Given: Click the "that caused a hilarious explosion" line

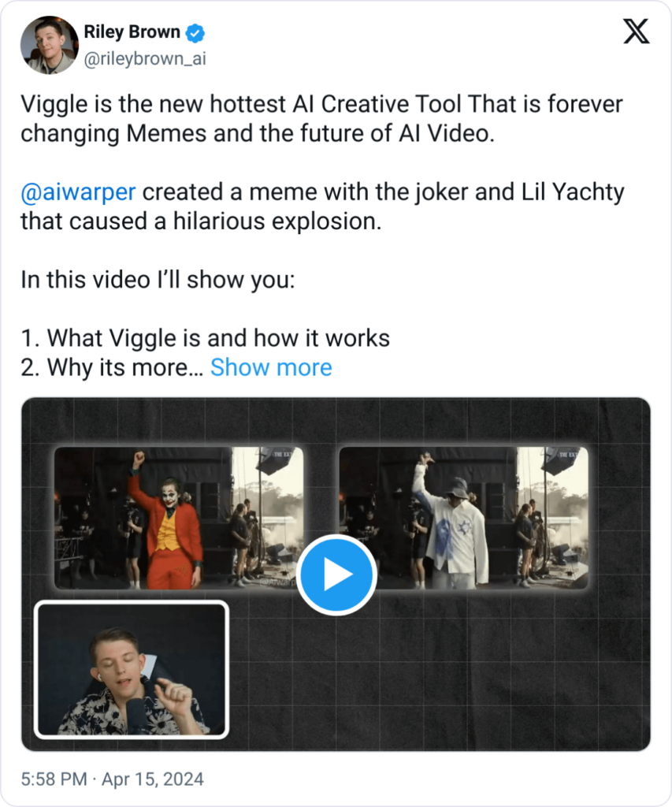Looking at the screenshot, I should tap(201, 221).
